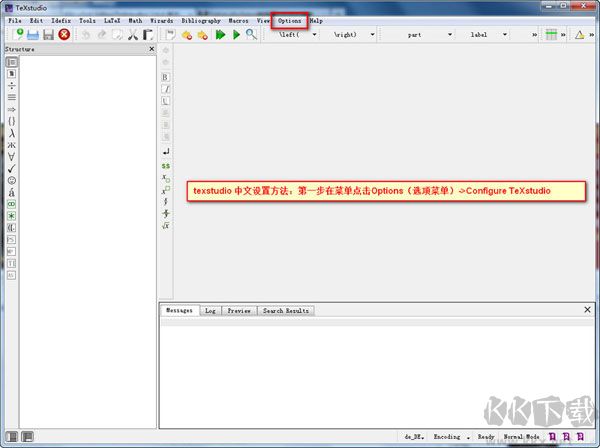
Task: Click the yellow warning triangle toolbar icon
Action: click(580, 35)
